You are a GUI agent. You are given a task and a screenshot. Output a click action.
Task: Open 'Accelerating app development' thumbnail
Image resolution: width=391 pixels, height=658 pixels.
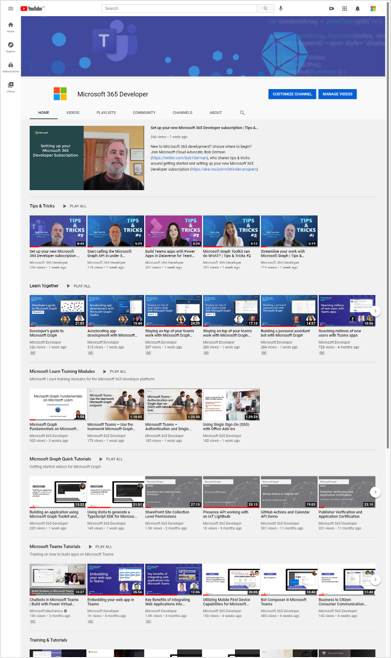tap(116, 311)
